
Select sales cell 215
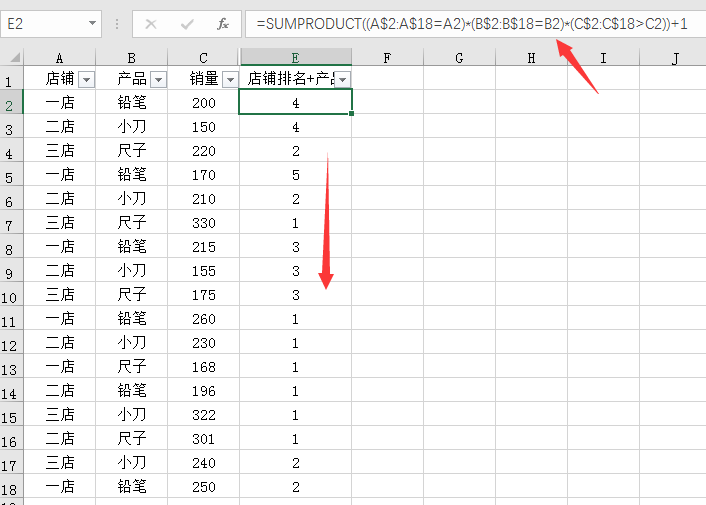click(x=204, y=247)
